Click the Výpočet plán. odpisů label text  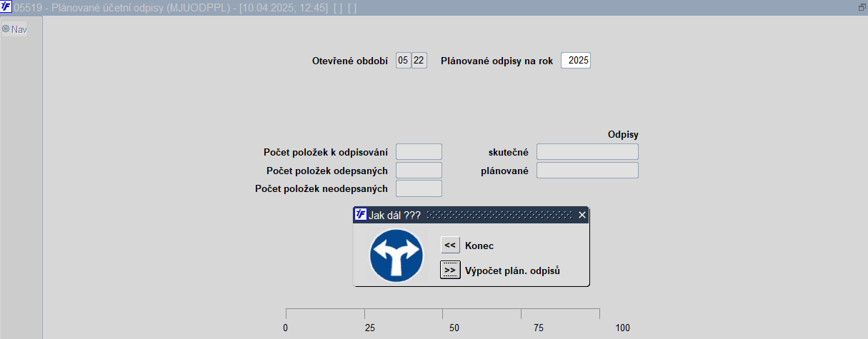(512, 270)
